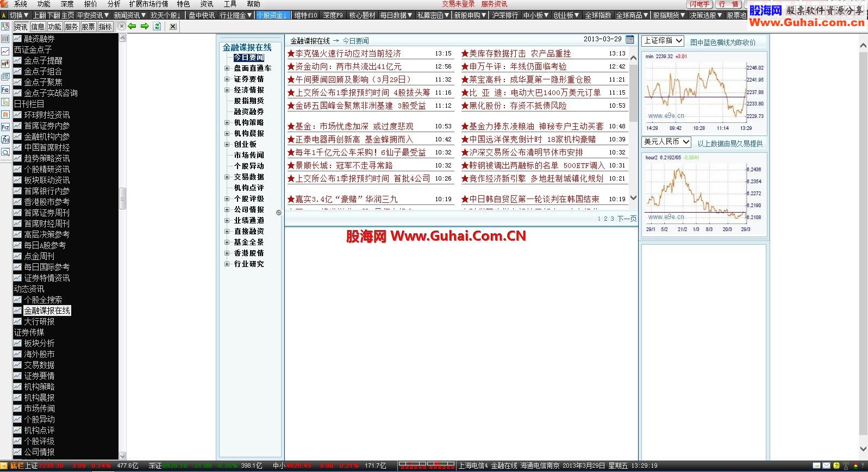Select 今日要闻 in the tree
The height and width of the screenshot is (472, 868).
[x=249, y=58]
